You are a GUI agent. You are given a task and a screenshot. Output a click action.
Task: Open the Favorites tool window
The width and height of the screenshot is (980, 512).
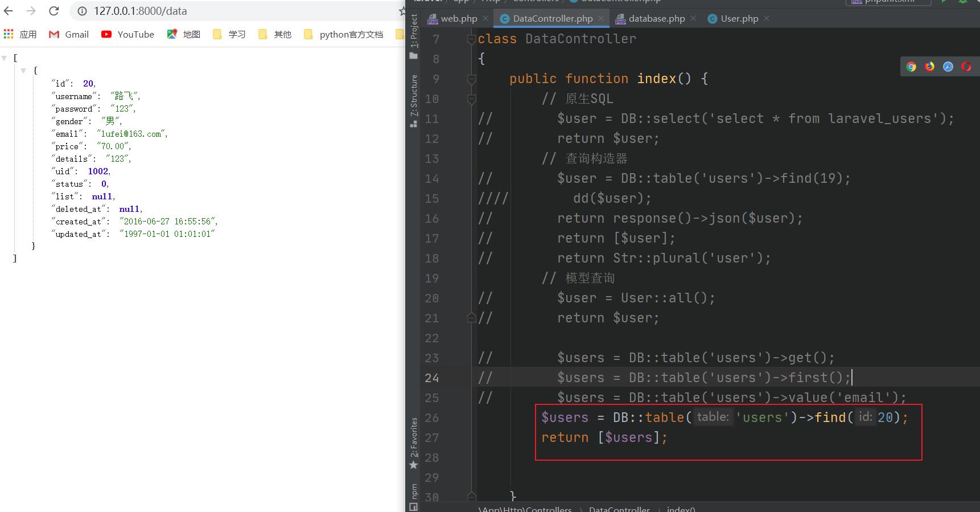point(414,443)
